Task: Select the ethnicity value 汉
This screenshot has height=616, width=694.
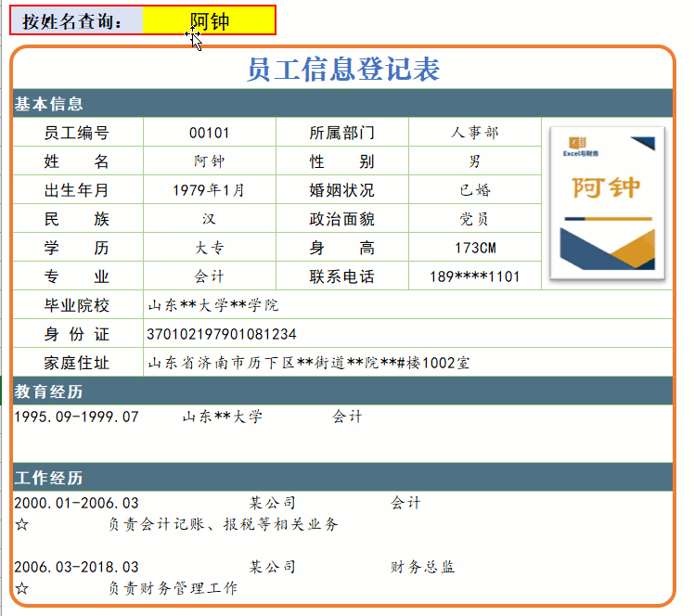Action: (210, 219)
